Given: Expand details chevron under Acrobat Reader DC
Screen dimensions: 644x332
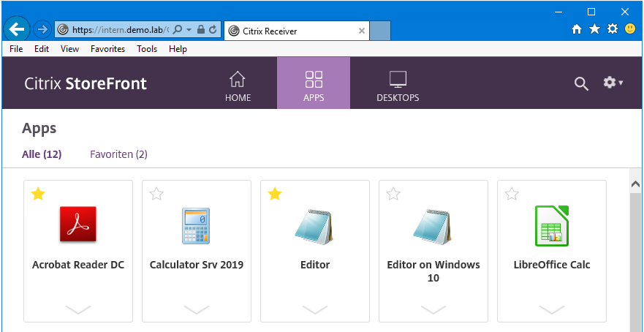Looking at the screenshot, I should click(77, 310).
